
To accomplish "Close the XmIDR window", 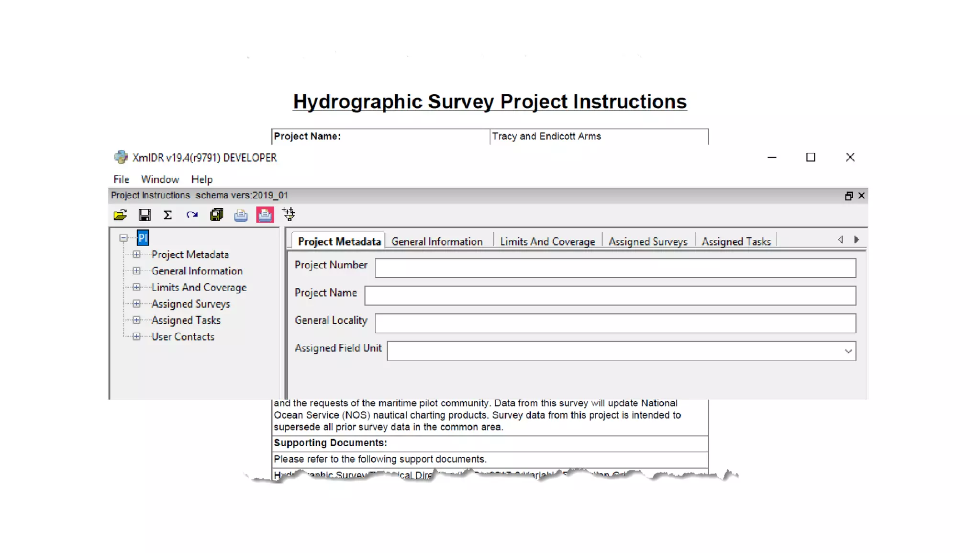I will (850, 157).
